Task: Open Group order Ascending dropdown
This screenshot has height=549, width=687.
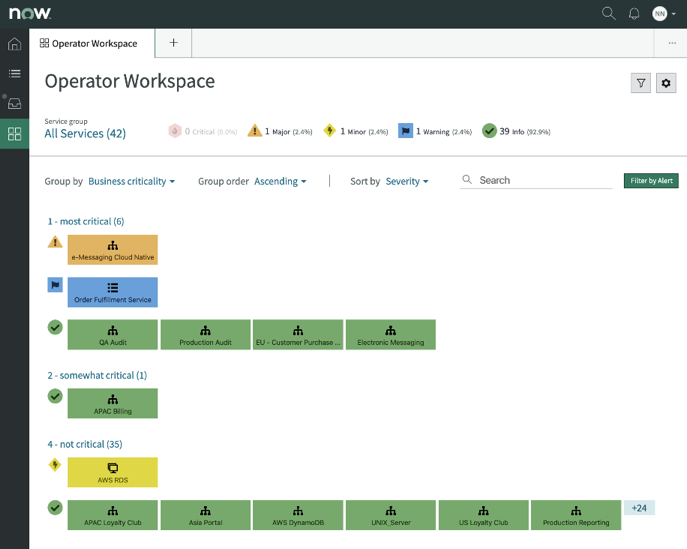Action: point(280,181)
